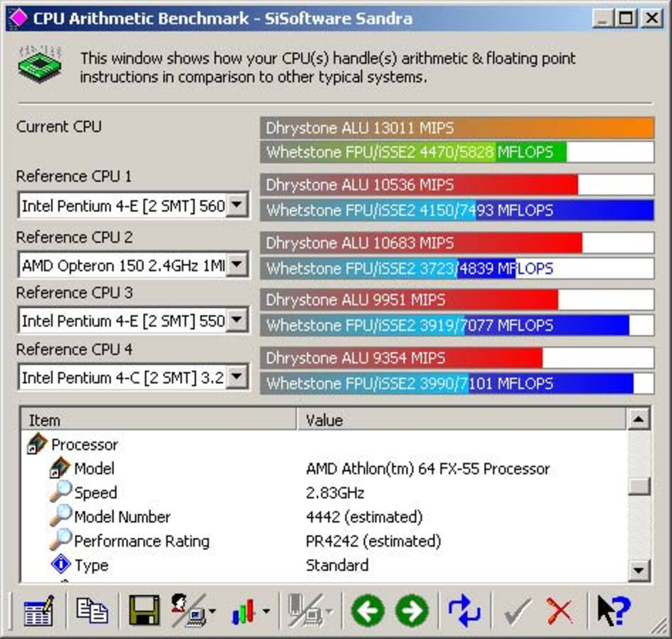Open the bar chart icon's dropdown arrow
The width and height of the screenshot is (672, 639).
point(266,611)
